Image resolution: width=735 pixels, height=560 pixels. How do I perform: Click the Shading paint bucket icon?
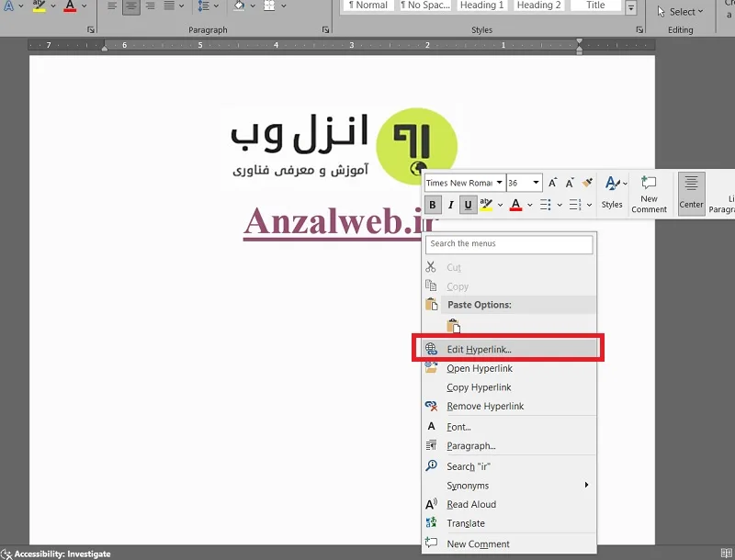coord(239,6)
